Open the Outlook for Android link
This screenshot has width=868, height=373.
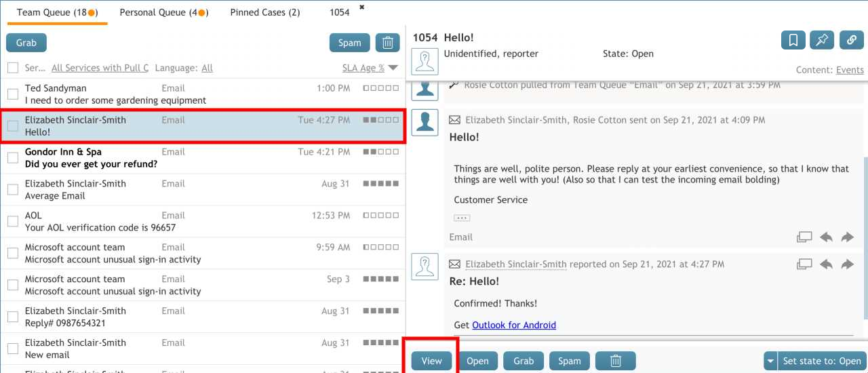pyautogui.click(x=513, y=325)
